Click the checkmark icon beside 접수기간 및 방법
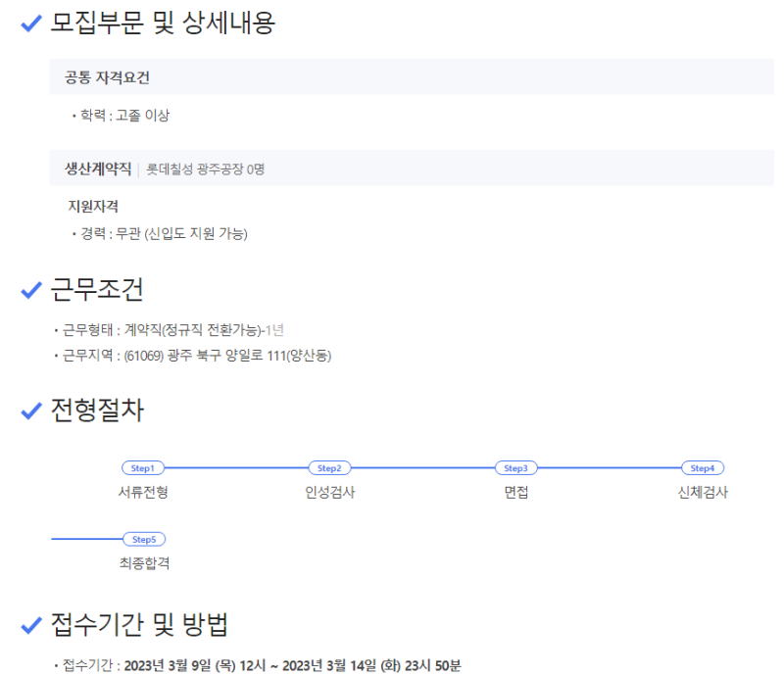This screenshot has width=784, height=676. pos(30,624)
